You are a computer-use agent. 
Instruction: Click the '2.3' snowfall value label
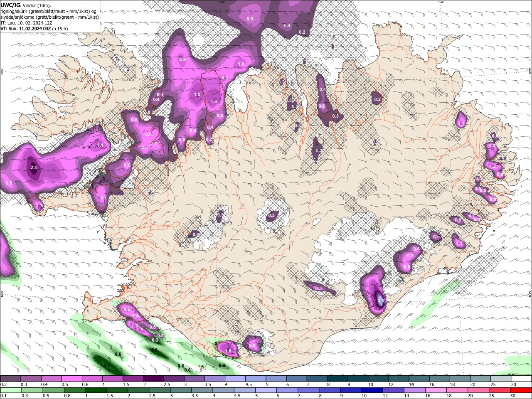click(34, 168)
